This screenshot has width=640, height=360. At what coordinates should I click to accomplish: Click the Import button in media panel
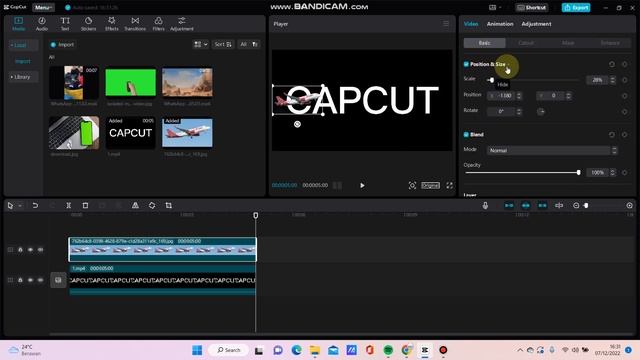(62, 44)
